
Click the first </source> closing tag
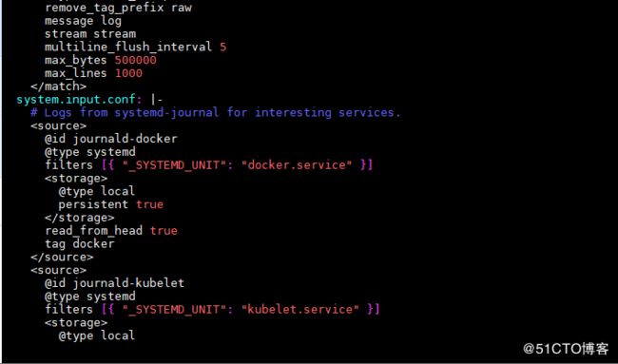62,257
